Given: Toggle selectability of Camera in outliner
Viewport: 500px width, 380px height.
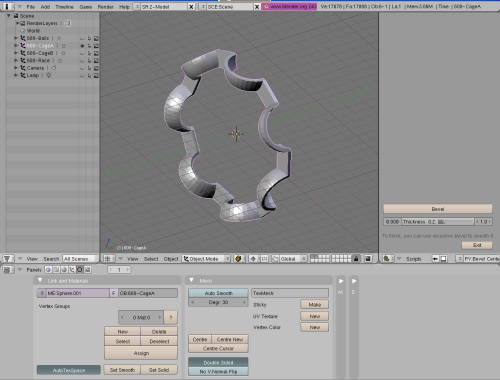Looking at the screenshot, I should [x=89, y=68].
